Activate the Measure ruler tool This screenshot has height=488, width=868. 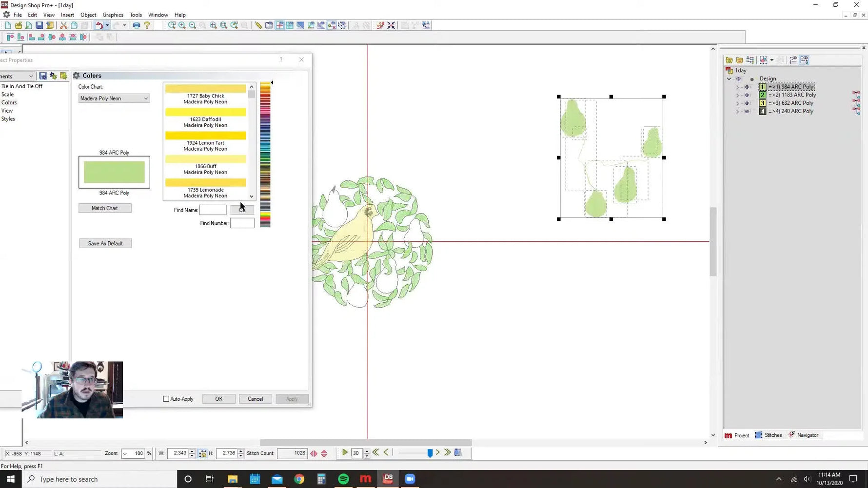coord(258,25)
